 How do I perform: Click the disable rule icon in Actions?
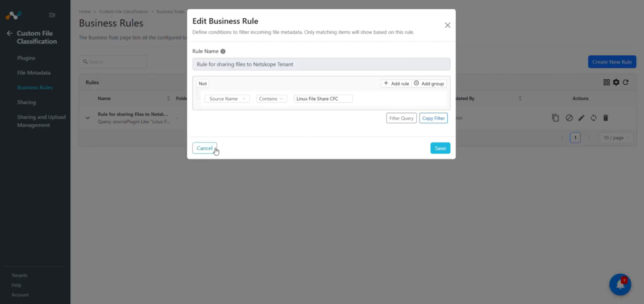[569, 118]
